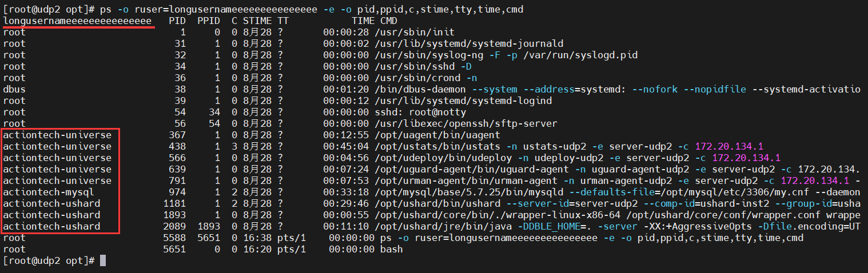Click the systemd-journald command path
The width and height of the screenshot is (868, 273).
point(469,44)
